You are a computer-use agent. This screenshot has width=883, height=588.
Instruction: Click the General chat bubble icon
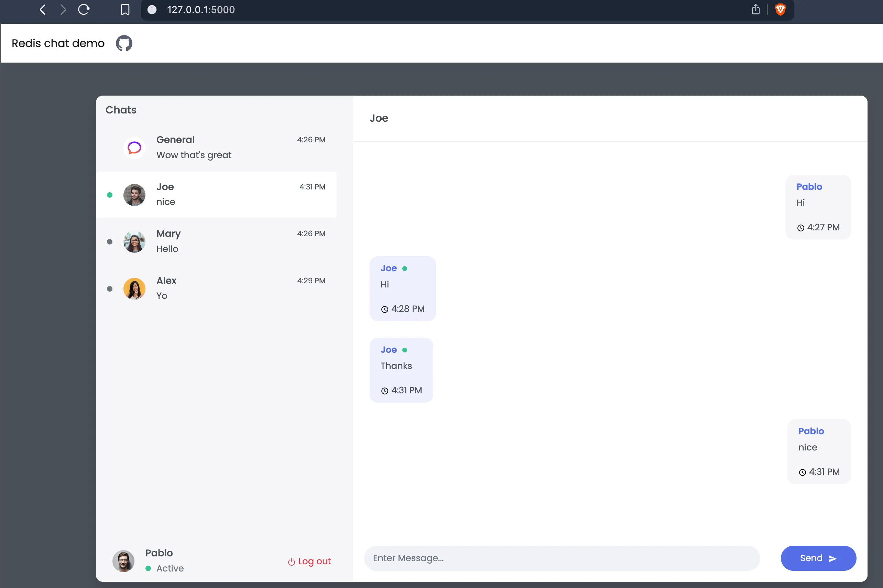(134, 148)
